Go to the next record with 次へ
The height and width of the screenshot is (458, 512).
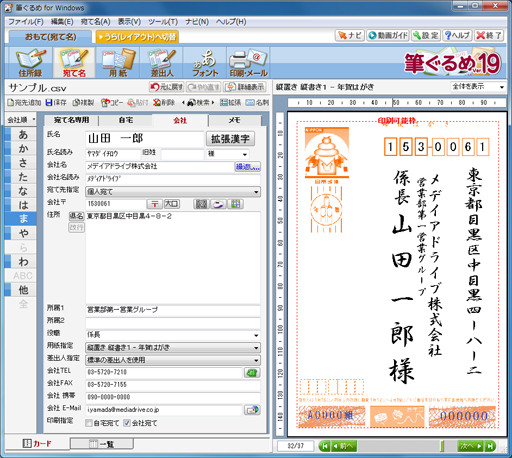(471, 446)
